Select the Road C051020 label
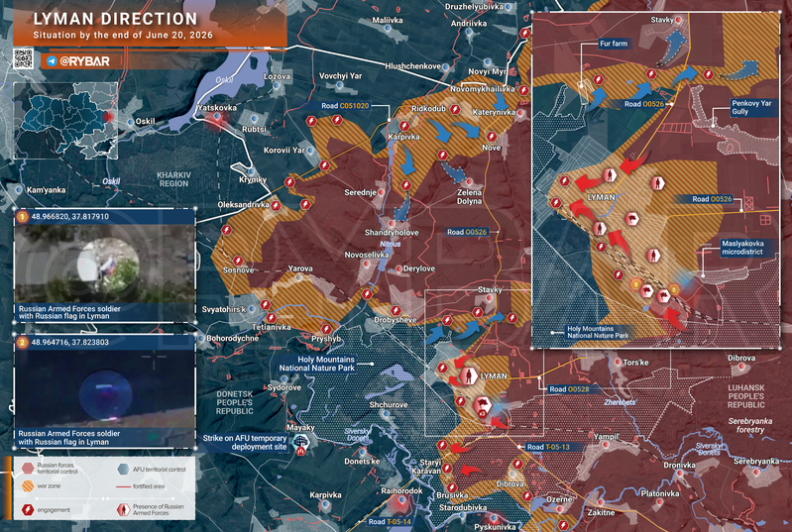This screenshot has width=792, height=532. click(x=345, y=106)
